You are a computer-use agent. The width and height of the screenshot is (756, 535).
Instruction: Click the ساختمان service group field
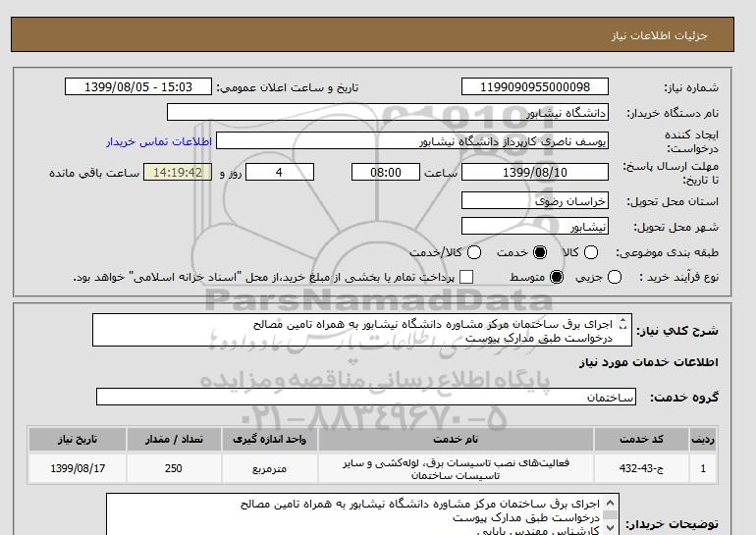pos(366,398)
